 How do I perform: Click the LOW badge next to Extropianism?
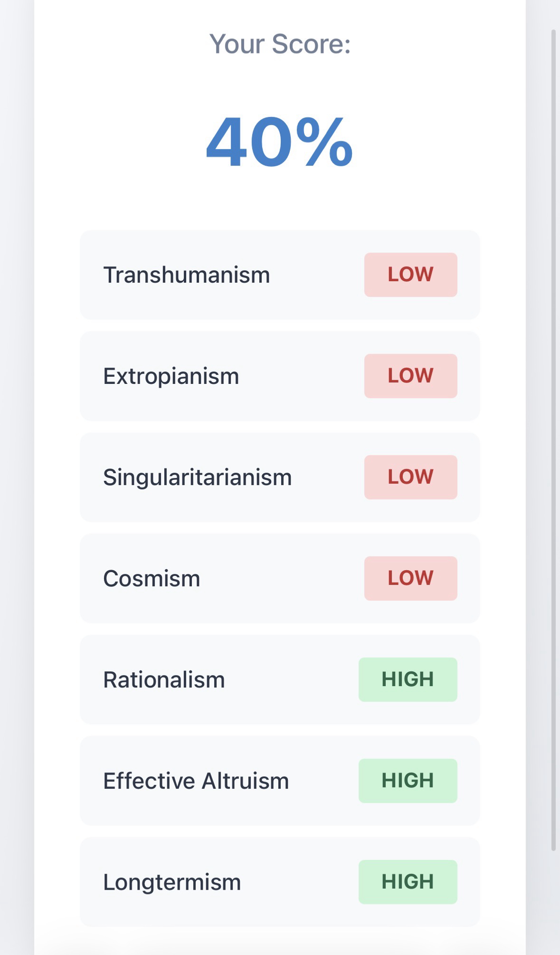[411, 376]
